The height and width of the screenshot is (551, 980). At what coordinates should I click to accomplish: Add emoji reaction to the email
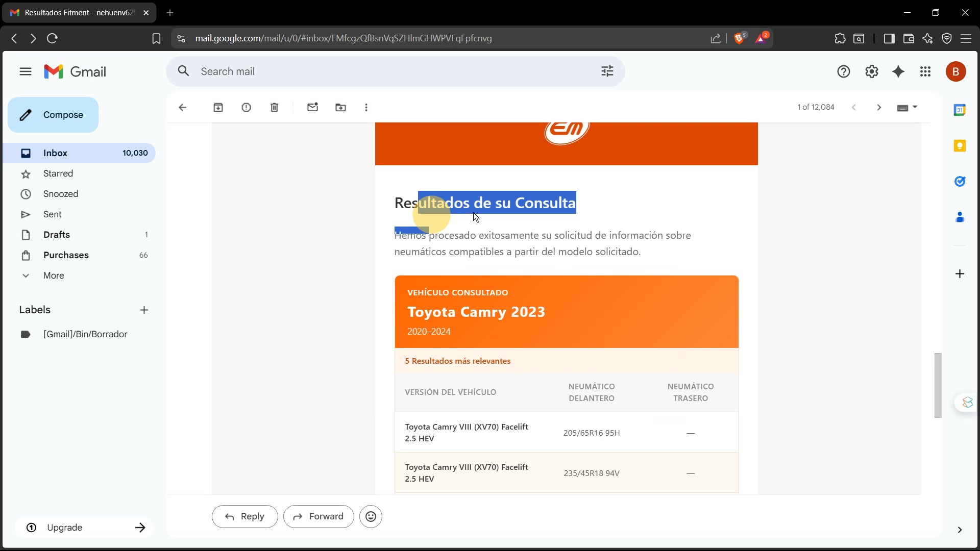point(371,516)
